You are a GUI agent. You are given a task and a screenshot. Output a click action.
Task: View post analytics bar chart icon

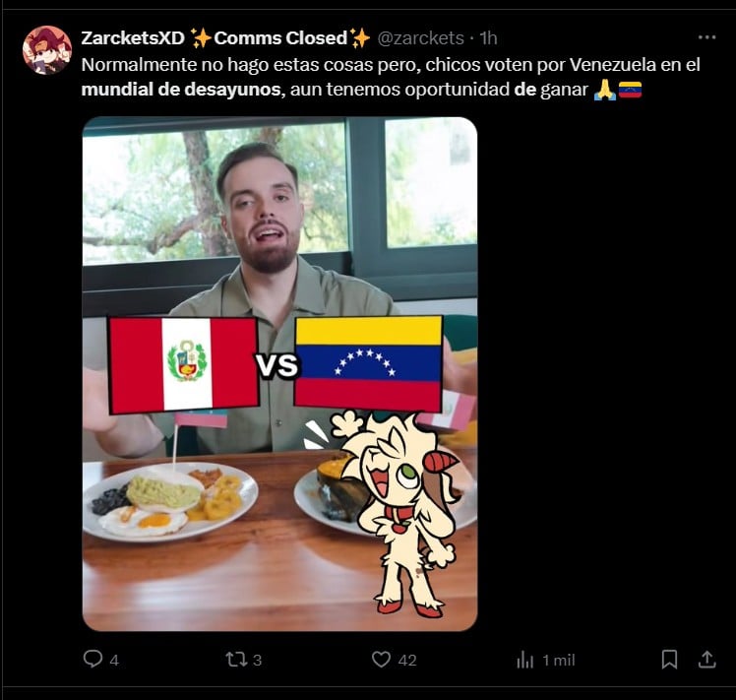(525, 660)
